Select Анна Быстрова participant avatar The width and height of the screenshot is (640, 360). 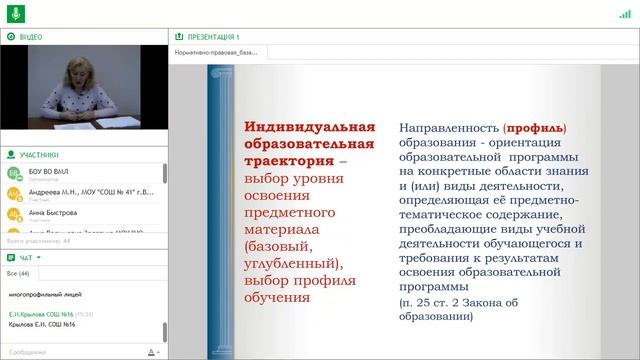14,214
